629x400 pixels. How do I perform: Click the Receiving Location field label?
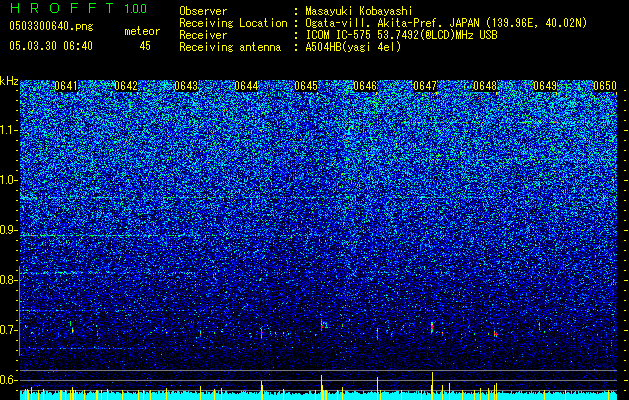click(233, 23)
